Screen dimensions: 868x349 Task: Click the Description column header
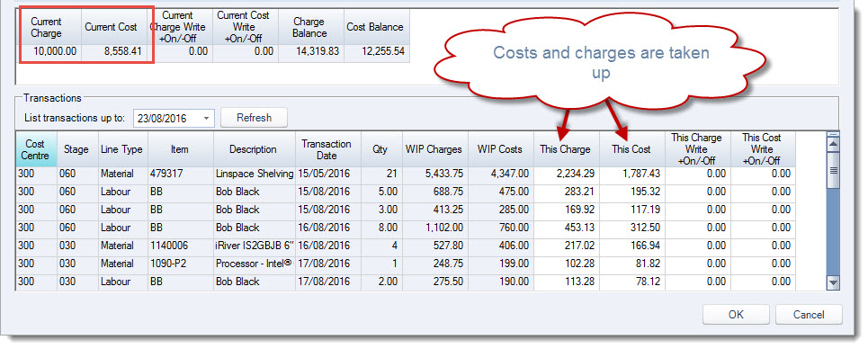[x=254, y=149]
